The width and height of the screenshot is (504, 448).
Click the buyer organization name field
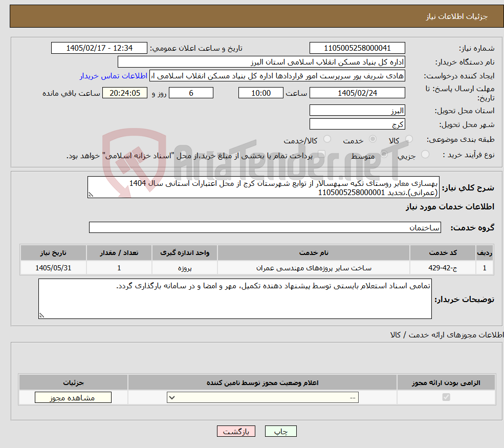click(x=261, y=62)
